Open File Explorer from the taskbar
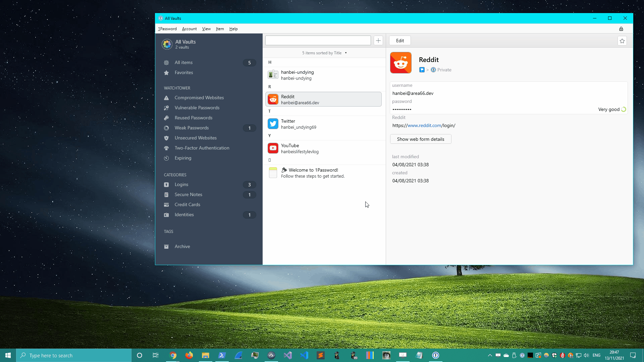This screenshot has height=362, width=644. click(206, 355)
